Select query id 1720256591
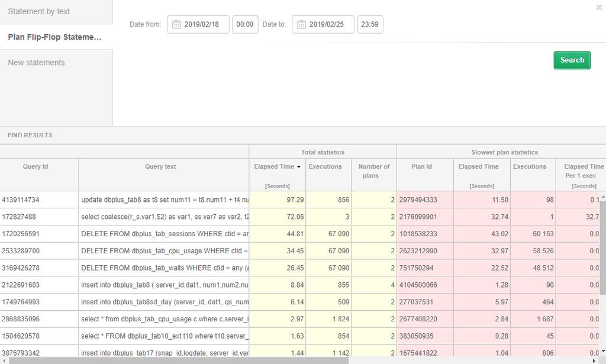606x364 pixels. (x=21, y=234)
